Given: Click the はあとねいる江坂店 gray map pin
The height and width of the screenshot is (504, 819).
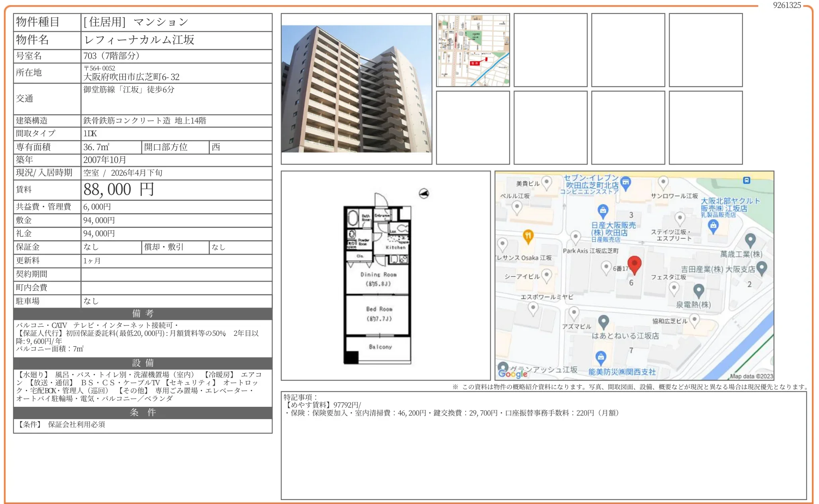Looking at the screenshot, I should click(603, 321).
